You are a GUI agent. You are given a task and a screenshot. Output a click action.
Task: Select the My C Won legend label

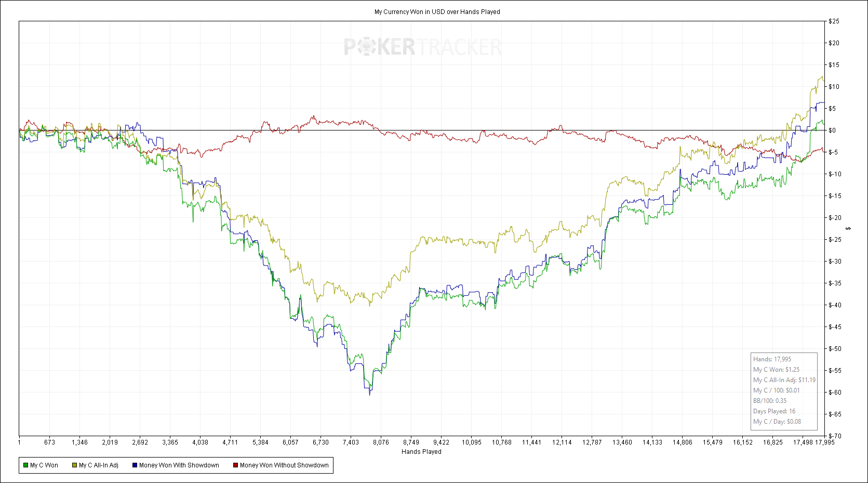[x=44, y=465]
